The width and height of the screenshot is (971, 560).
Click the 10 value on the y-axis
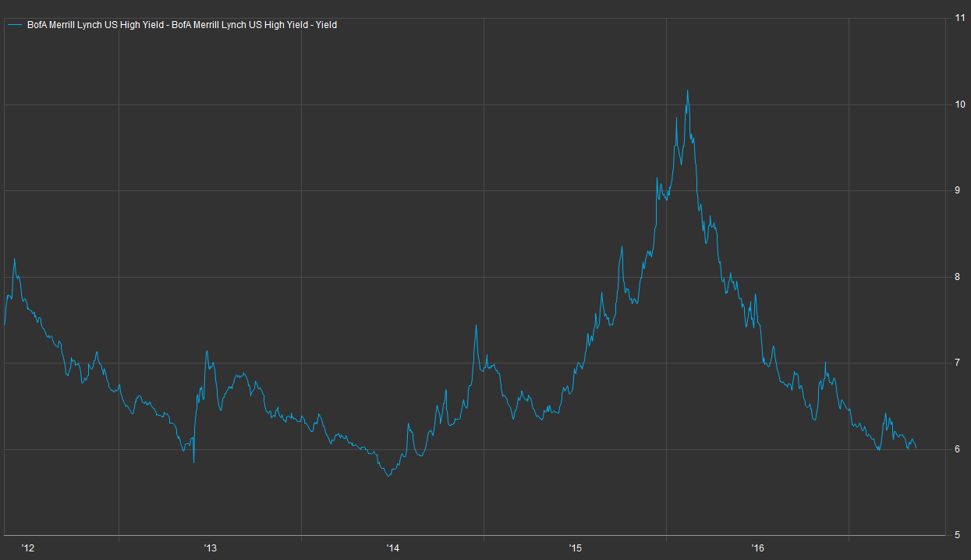(x=960, y=105)
